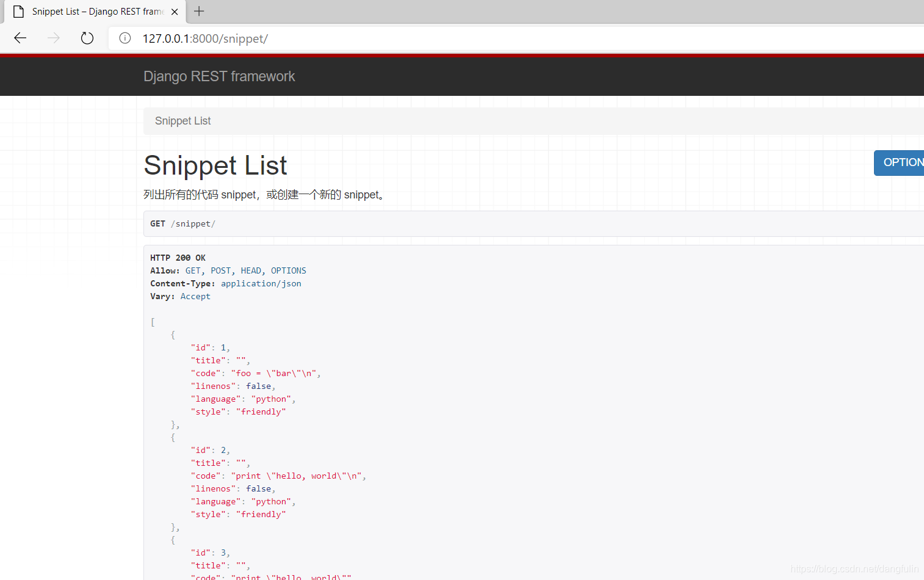Click the browser forward arrow
The image size is (924, 580).
pyautogui.click(x=54, y=38)
